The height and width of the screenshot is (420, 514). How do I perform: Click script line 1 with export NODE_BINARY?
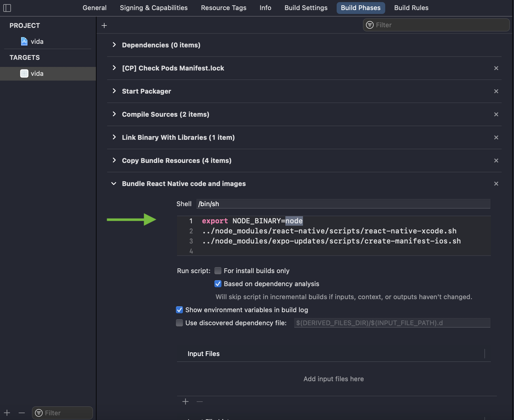coord(252,221)
